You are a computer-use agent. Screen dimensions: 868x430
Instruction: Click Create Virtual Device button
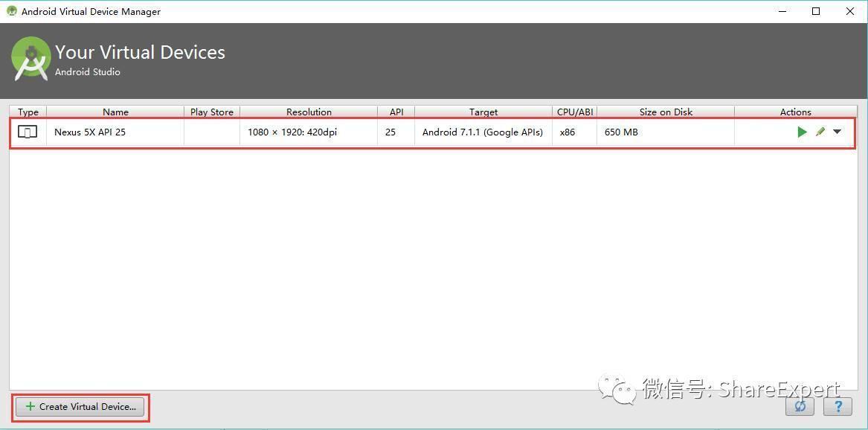click(80, 407)
